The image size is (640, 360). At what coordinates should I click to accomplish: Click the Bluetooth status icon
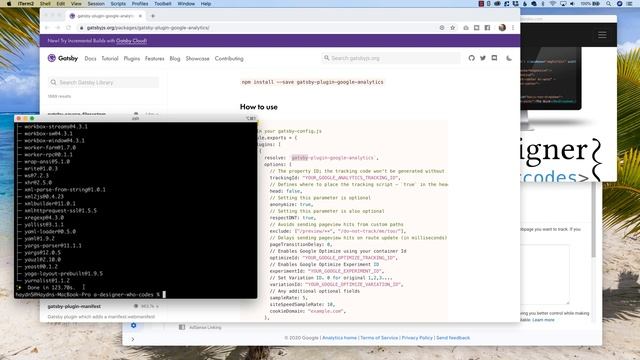pyautogui.click(x=543, y=4)
